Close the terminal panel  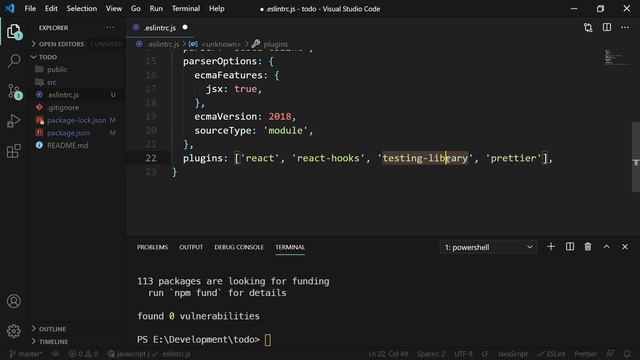click(625, 247)
